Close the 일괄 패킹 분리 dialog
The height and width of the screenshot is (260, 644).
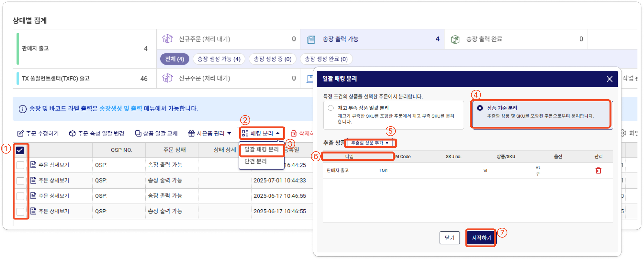tap(609, 79)
